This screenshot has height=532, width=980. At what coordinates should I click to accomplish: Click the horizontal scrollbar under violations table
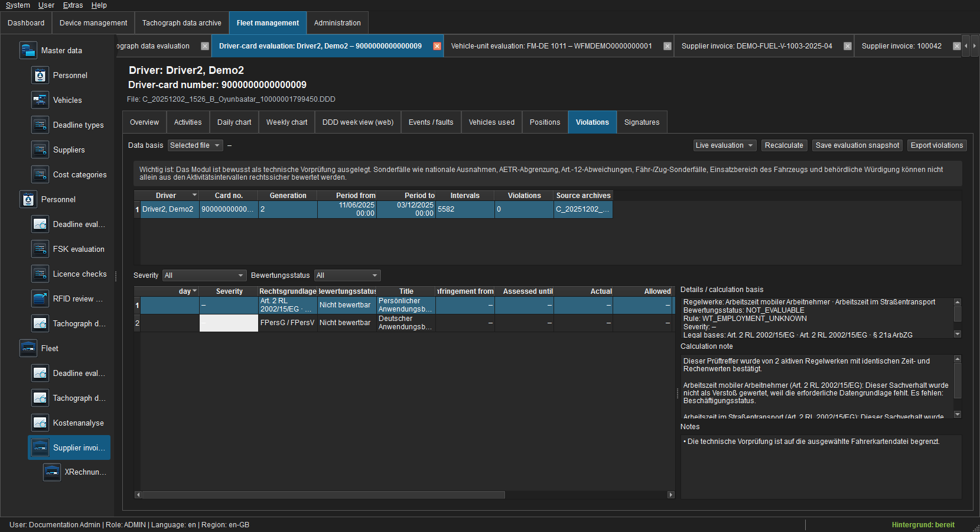pos(324,495)
